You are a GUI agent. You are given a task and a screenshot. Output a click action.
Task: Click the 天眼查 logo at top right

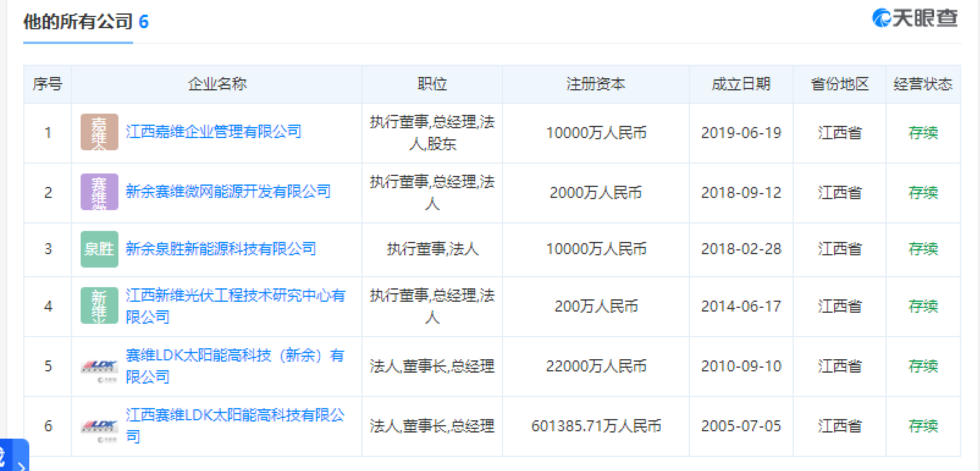coord(914,19)
